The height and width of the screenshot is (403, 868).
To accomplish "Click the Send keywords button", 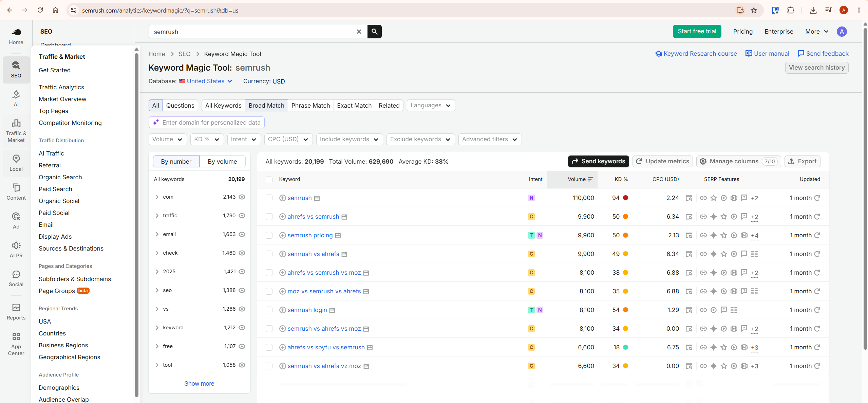I will [x=598, y=161].
